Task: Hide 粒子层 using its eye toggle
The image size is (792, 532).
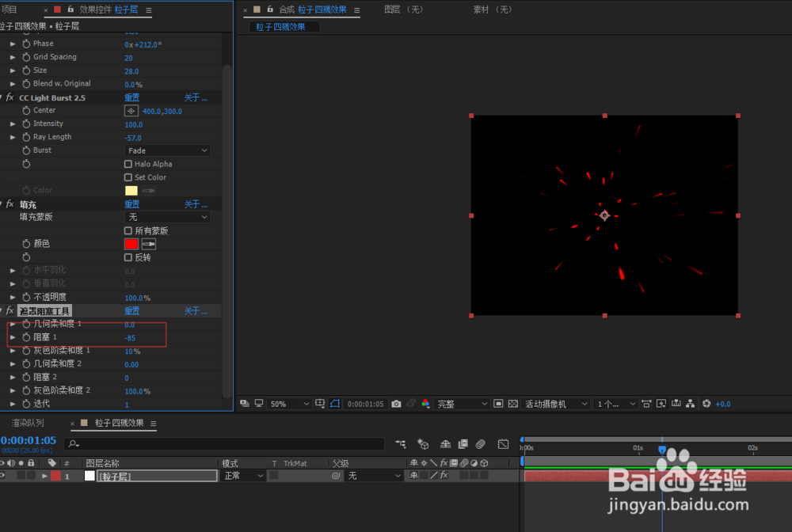Action: pyautogui.click(x=2, y=476)
